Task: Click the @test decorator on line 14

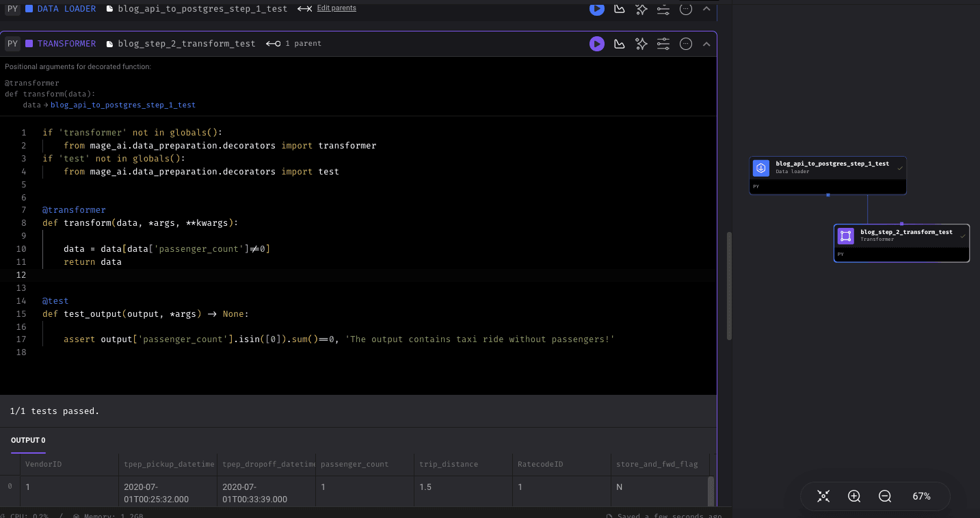Action: (55, 301)
